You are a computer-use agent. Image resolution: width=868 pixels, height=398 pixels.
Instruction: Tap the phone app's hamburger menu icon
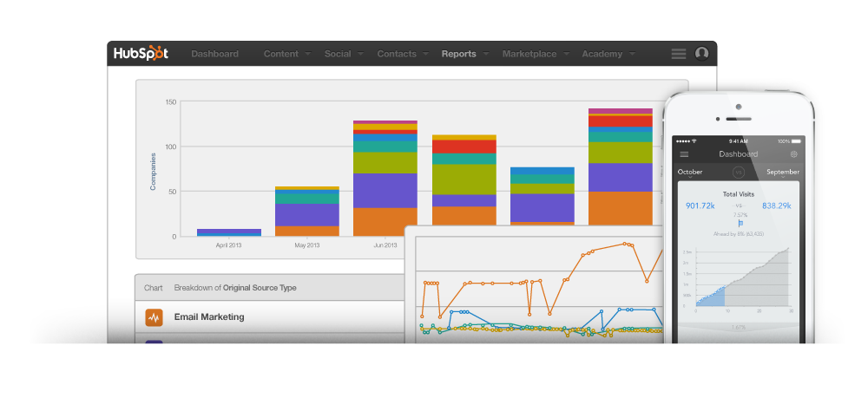(x=684, y=154)
